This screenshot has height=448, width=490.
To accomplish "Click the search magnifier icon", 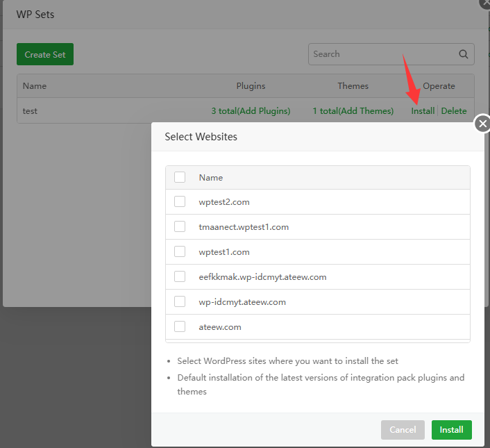I will 463,54.
